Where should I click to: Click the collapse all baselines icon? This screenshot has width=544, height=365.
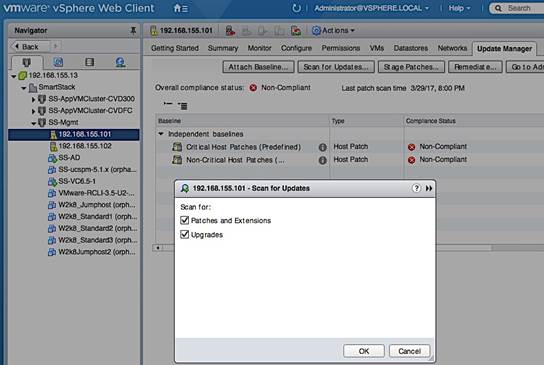168,104
